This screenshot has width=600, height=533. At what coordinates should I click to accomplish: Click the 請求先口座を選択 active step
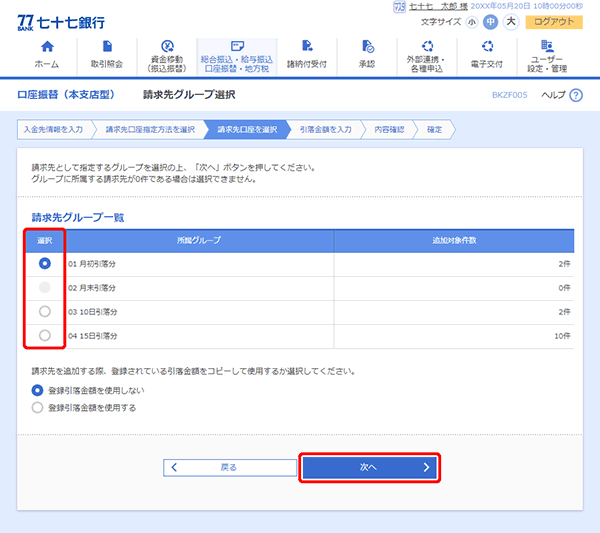[247, 130]
